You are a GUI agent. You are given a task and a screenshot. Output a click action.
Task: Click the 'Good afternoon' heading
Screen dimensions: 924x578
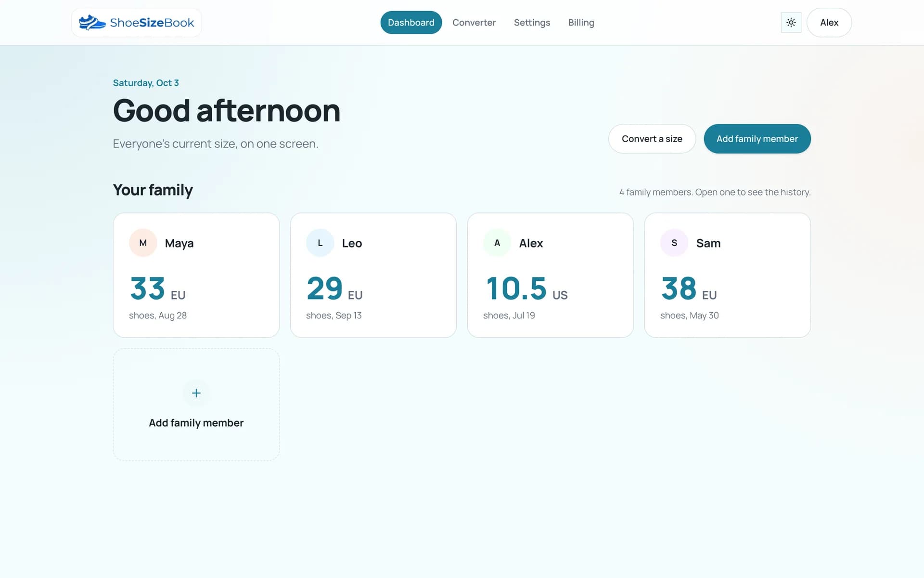(227, 110)
